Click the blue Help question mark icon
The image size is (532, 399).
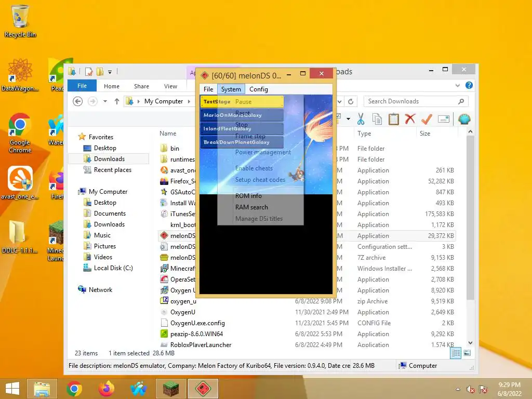[469, 86]
